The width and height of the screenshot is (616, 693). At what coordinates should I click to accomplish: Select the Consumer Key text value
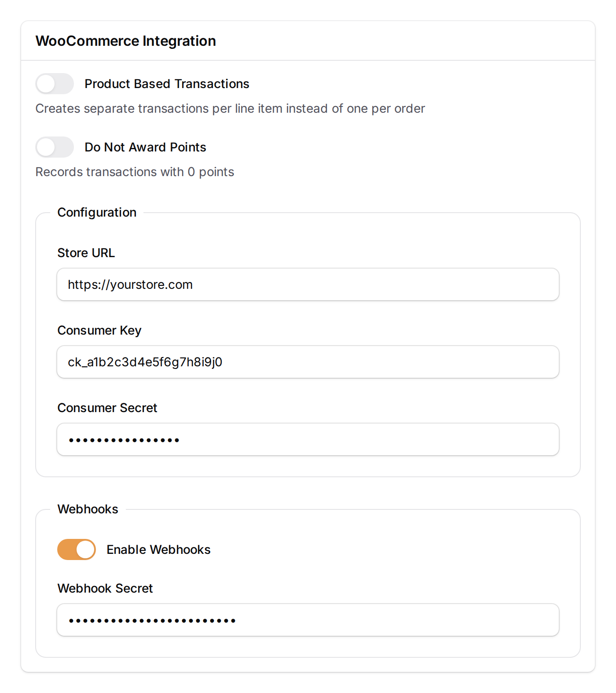(x=145, y=362)
